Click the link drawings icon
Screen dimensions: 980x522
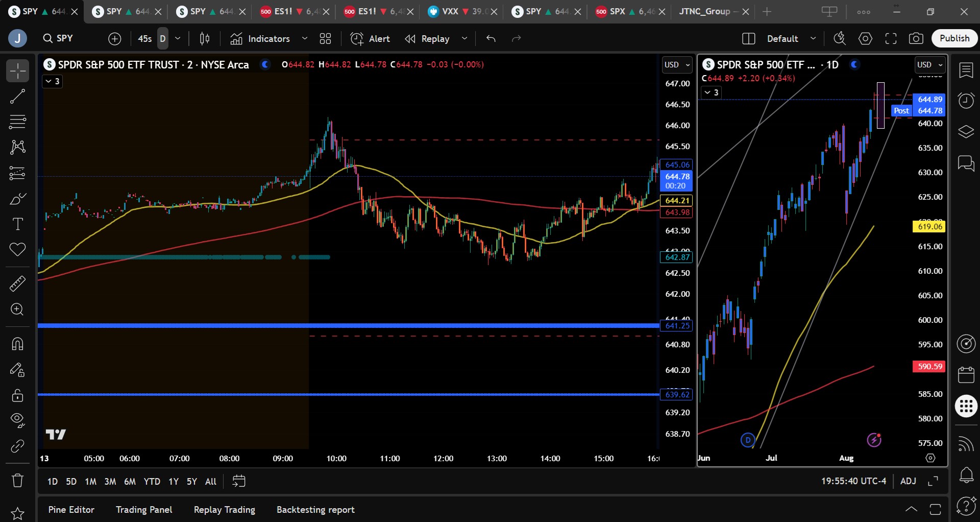click(17, 446)
